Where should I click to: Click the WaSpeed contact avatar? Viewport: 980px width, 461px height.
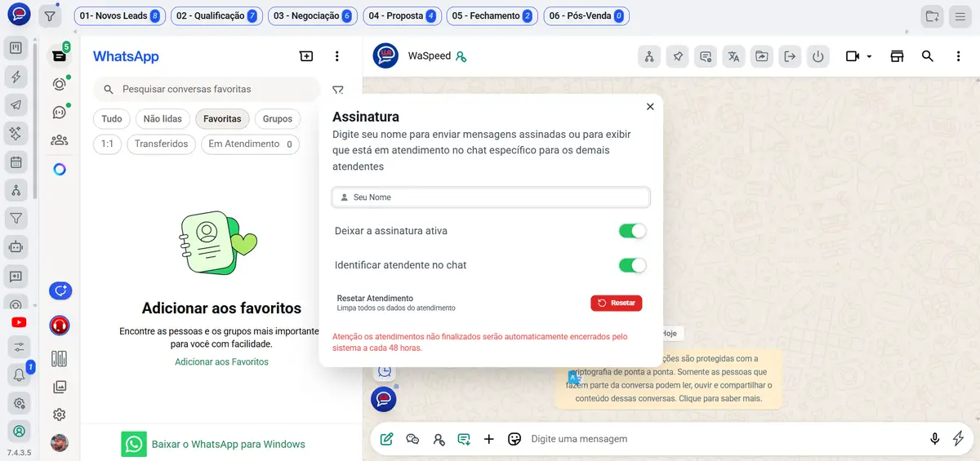(x=385, y=56)
